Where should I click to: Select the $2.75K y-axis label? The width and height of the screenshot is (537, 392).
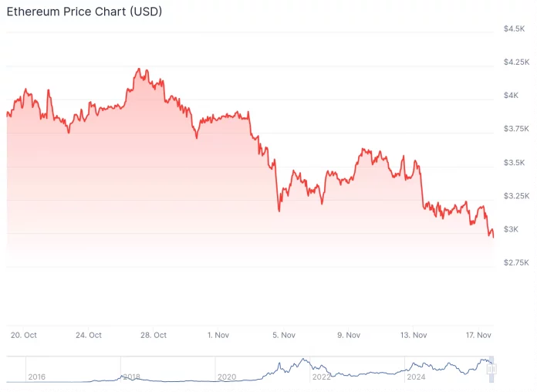tap(516, 262)
